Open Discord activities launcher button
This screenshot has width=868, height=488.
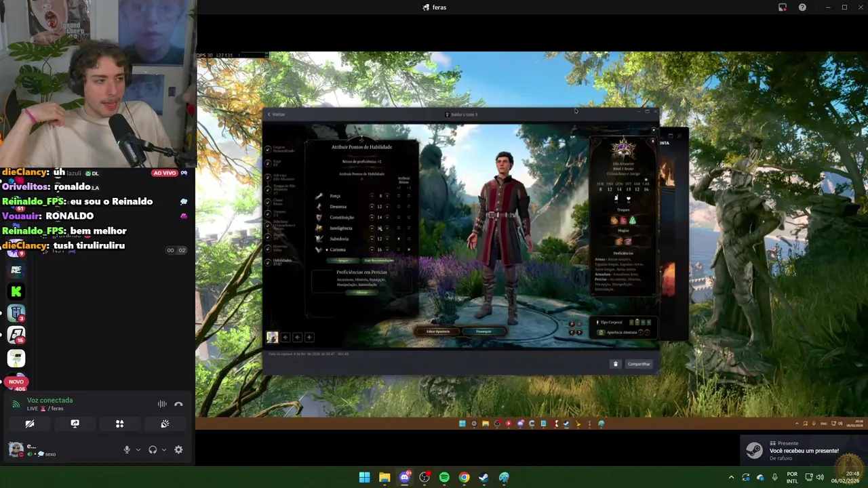[119, 424]
